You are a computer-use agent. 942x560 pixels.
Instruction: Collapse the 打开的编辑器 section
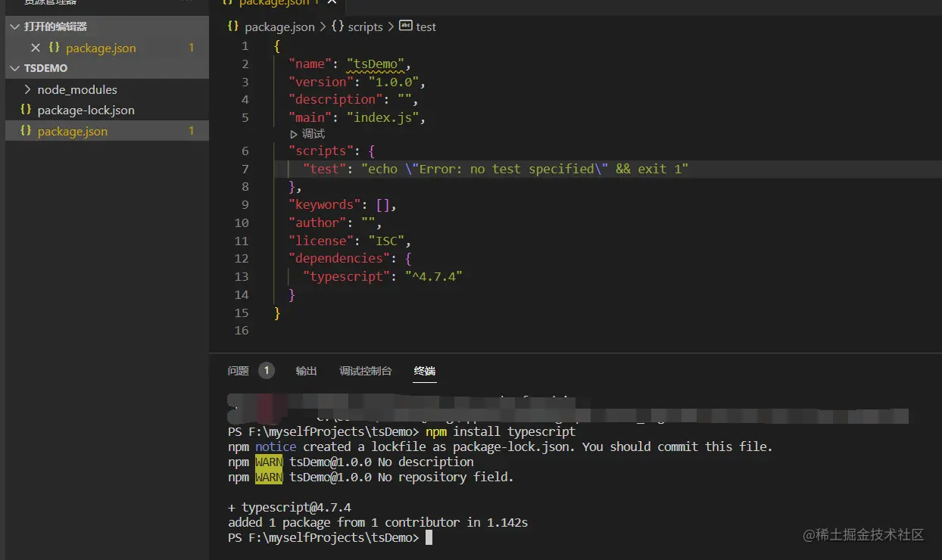point(15,26)
